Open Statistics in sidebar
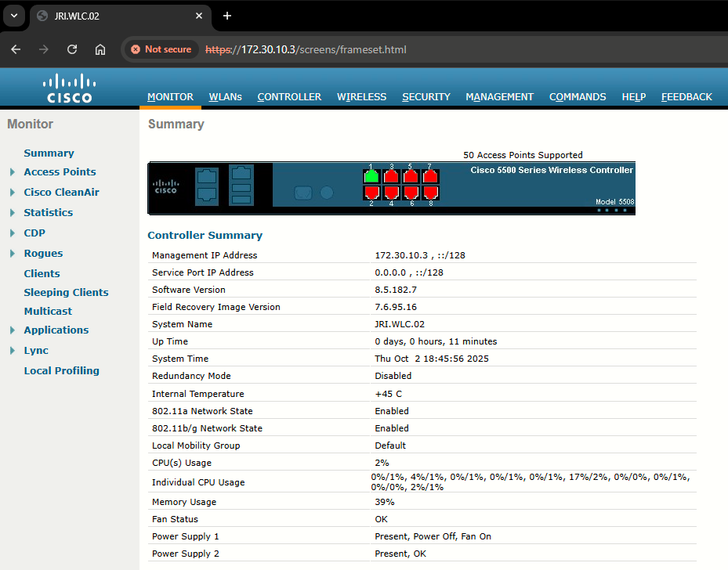 coord(49,212)
